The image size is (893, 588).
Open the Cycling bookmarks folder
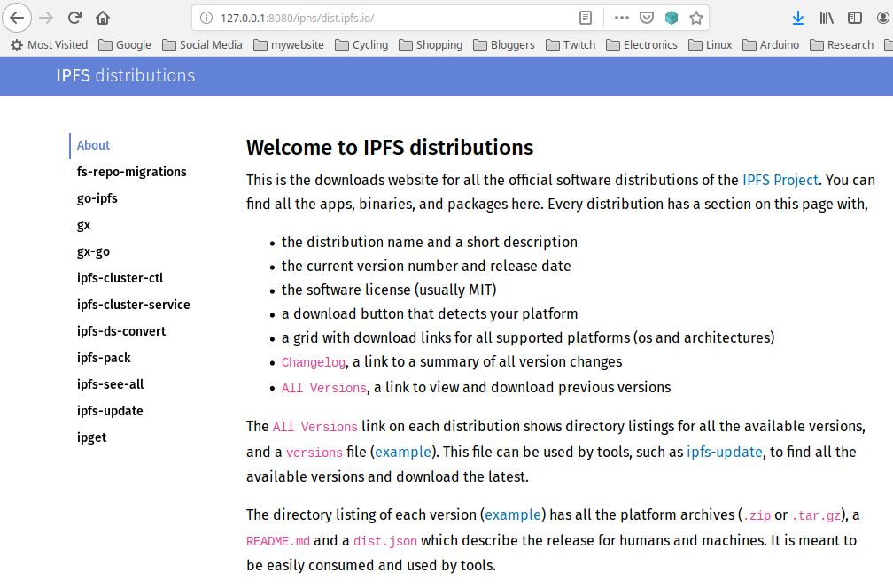361,44
